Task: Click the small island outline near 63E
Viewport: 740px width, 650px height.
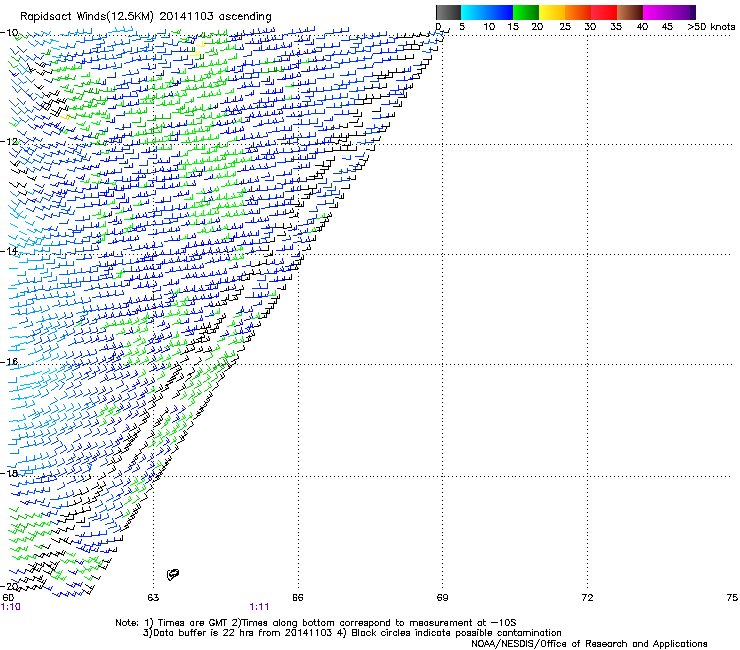Action: [x=173, y=574]
